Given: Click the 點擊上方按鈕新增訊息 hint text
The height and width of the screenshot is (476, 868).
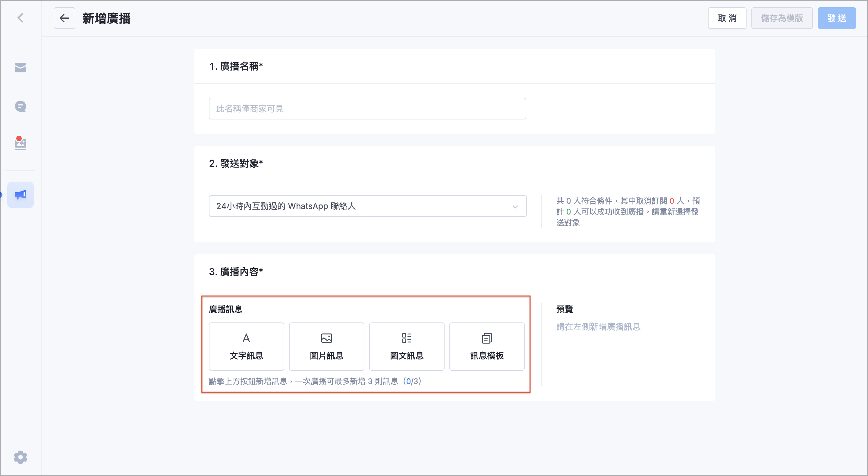Looking at the screenshot, I should pos(315,381).
